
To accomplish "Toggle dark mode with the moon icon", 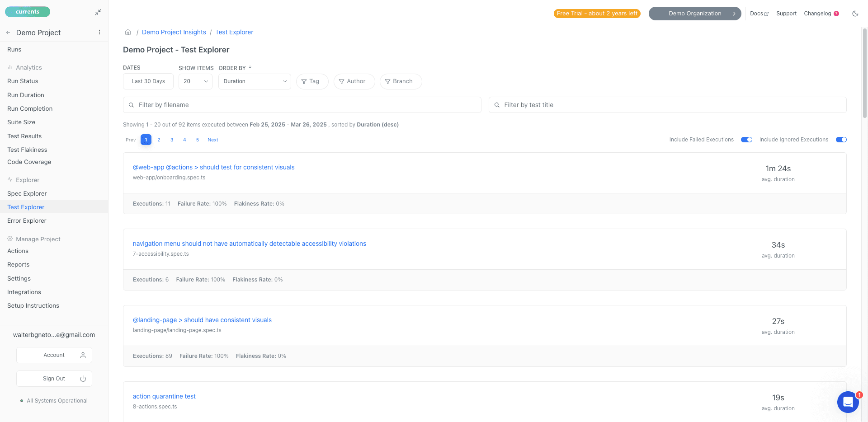I will click(x=855, y=14).
